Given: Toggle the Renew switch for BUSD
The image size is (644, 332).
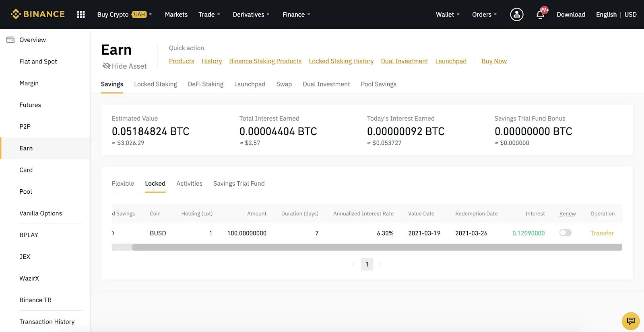Looking at the screenshot, I should [x=566, y=233].
